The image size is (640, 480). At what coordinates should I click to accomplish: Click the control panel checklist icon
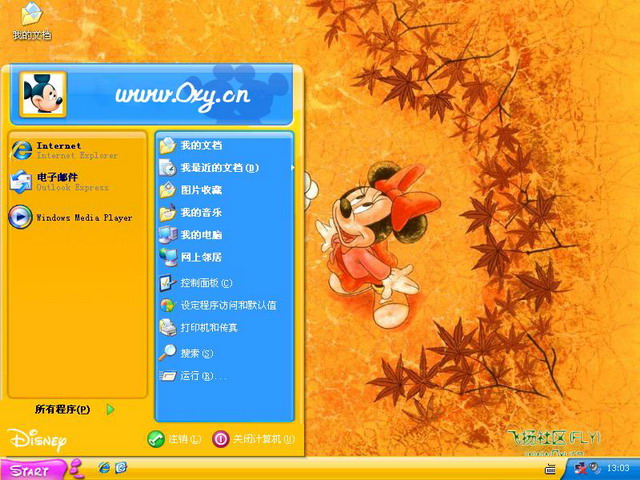[167, 283]
